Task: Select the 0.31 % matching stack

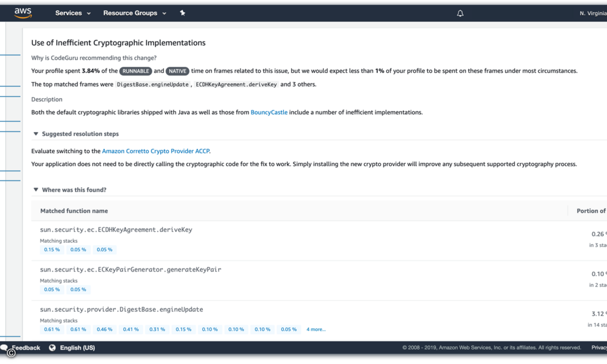Action: pyautogui.click(x=157, y=330)
